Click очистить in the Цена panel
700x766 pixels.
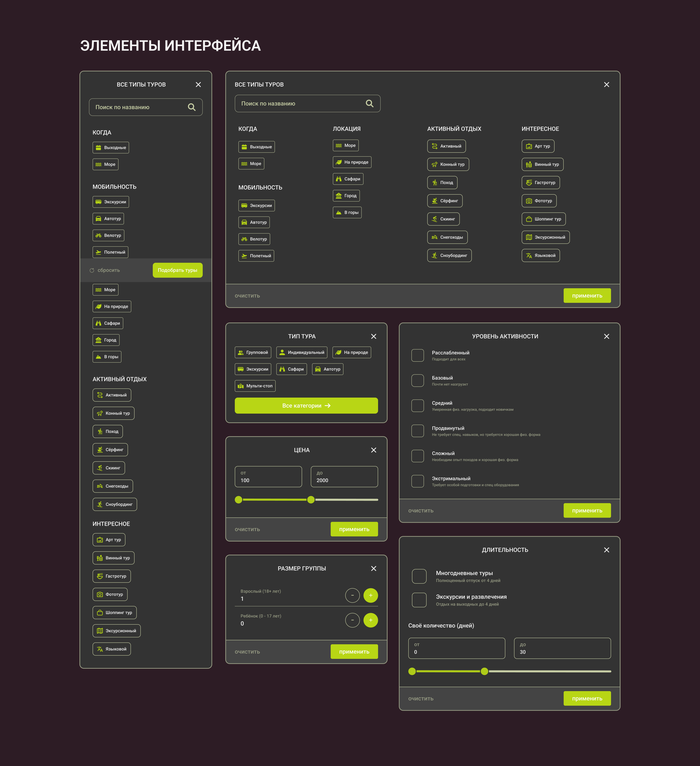coord(247,529)
